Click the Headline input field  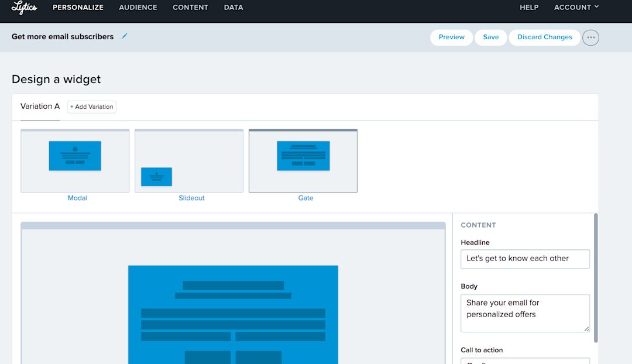pyautogui.click(x=525, y=259)
